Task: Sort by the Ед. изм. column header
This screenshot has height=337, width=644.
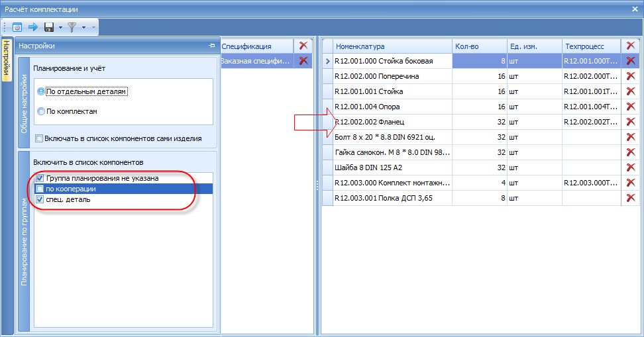Action: coord(535,46)
